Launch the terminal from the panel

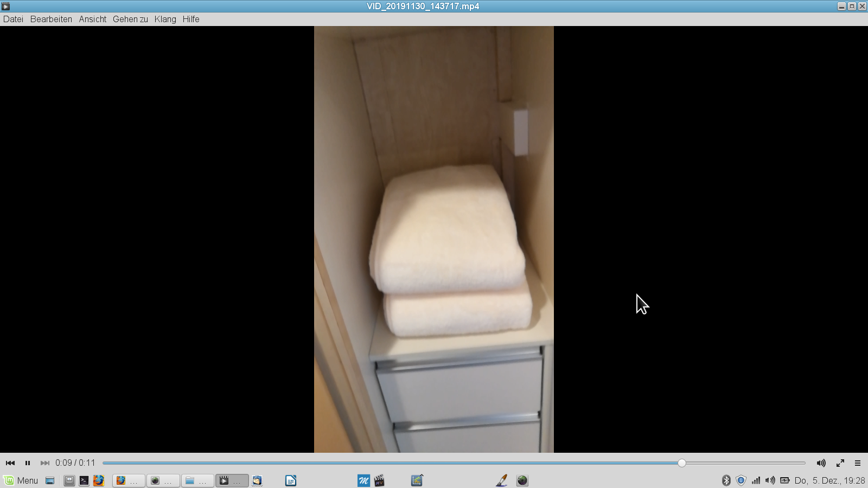tap(84, 480)
